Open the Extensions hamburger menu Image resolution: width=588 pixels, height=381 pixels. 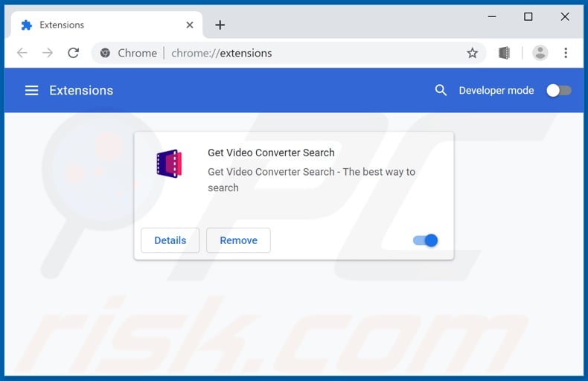click(31, 90)
